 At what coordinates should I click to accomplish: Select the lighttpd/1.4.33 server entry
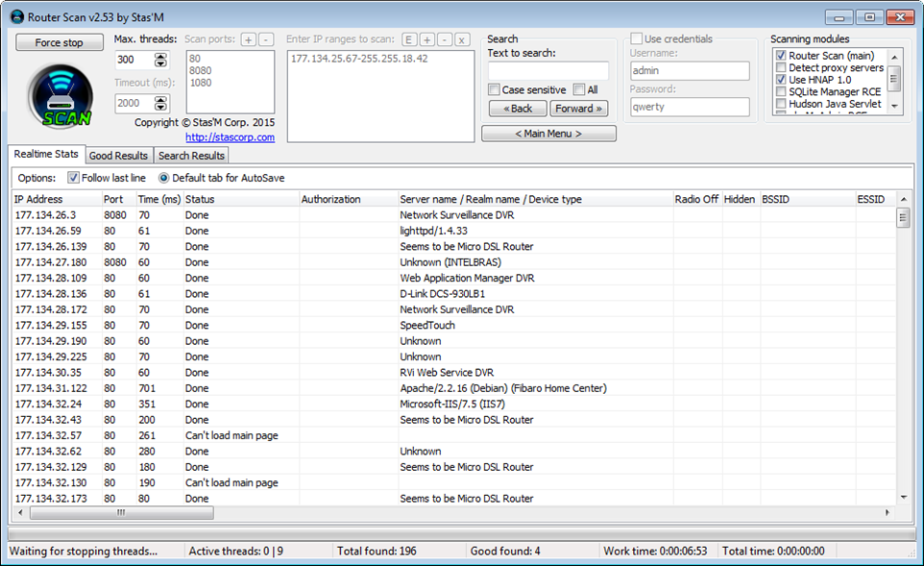pos(434,231)
